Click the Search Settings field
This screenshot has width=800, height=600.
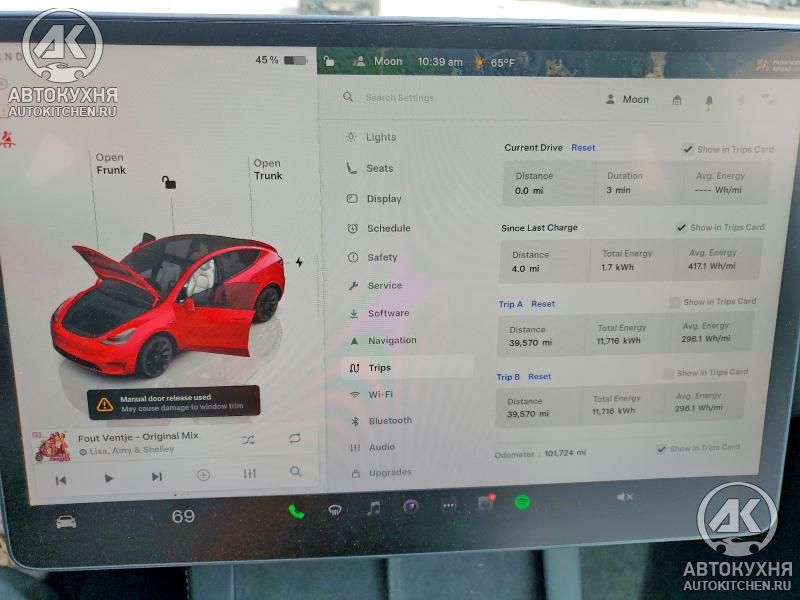point(399,97)
